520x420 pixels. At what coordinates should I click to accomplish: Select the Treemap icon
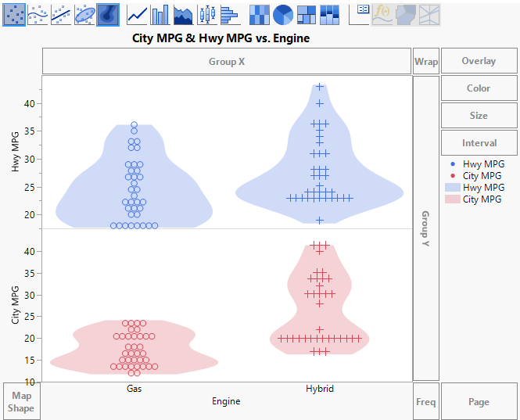pos(307,14)
